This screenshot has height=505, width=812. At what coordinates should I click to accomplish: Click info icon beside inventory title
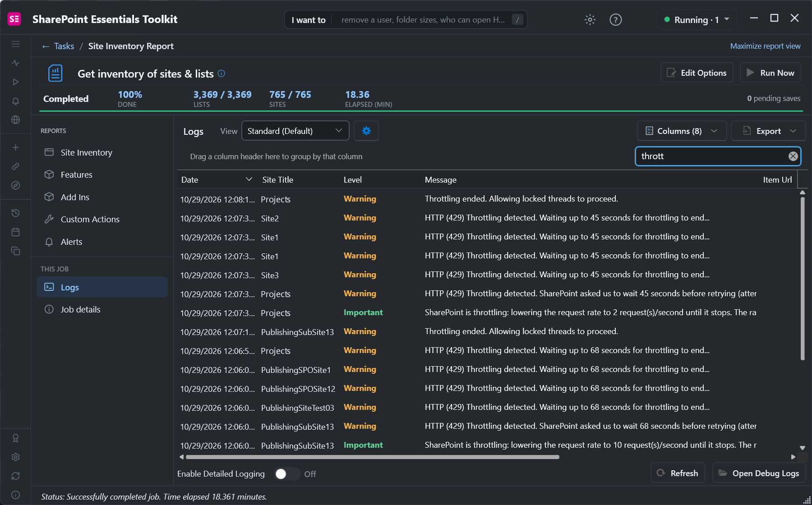(221, 73)
